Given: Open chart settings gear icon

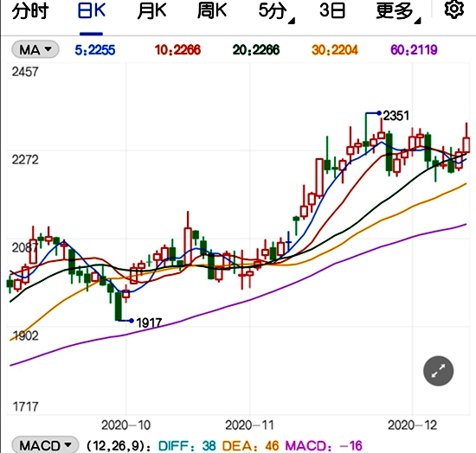Looking at the screenshot, I should [454, 10].
